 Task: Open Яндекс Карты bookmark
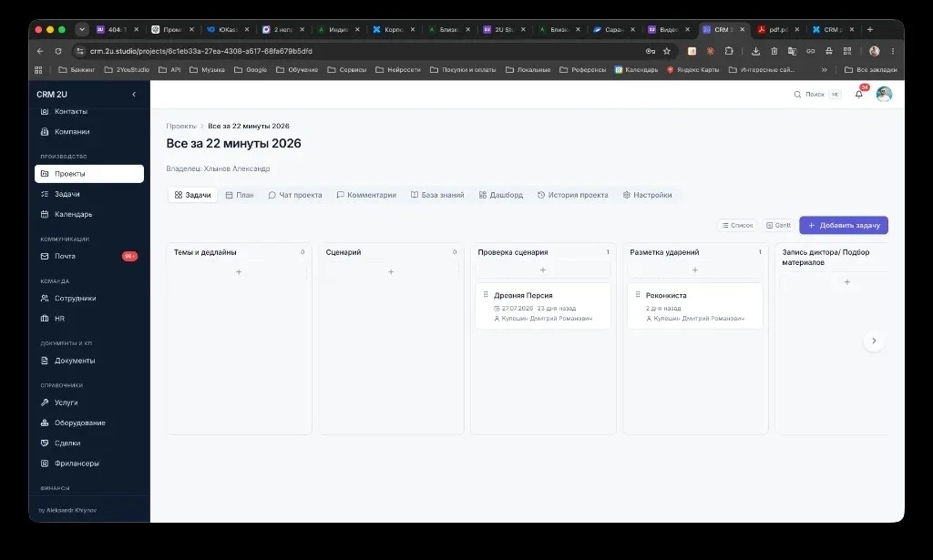(692, 69)
